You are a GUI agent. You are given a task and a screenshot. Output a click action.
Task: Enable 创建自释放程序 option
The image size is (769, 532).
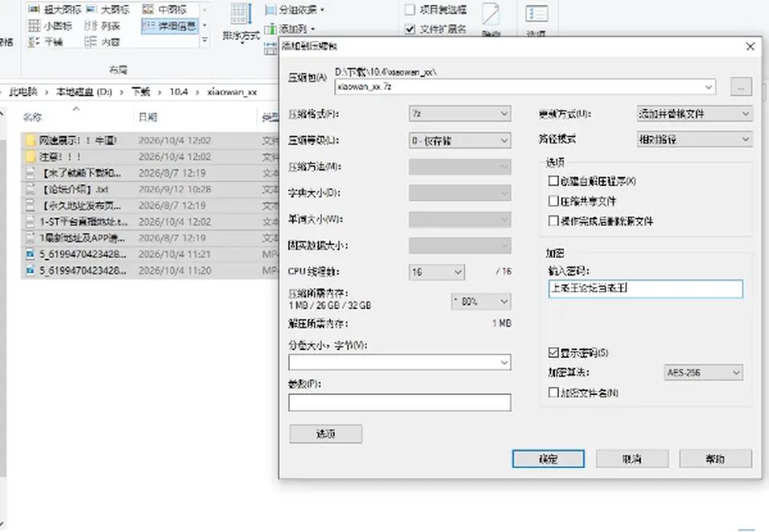(x=554, y=181)
